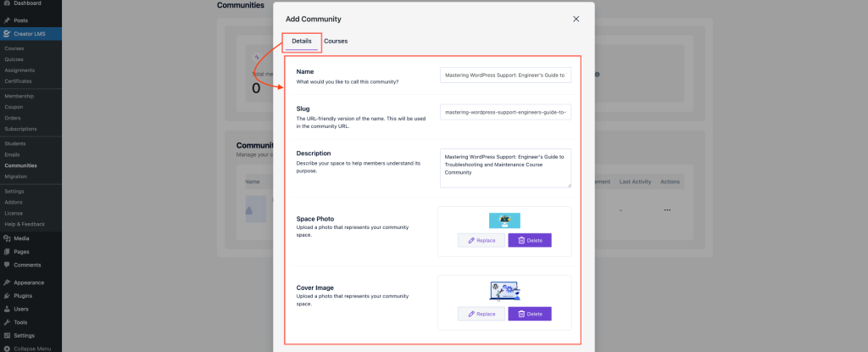This screenshot has height=352, width=868.
Task: Click the Cover Image thumbnail preview
Action: point(504,291)
